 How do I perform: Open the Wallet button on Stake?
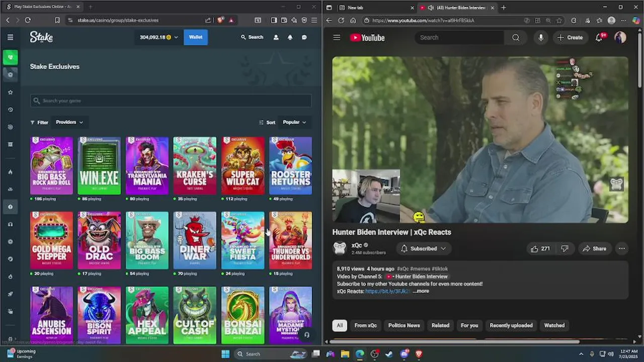click(196, 37)
